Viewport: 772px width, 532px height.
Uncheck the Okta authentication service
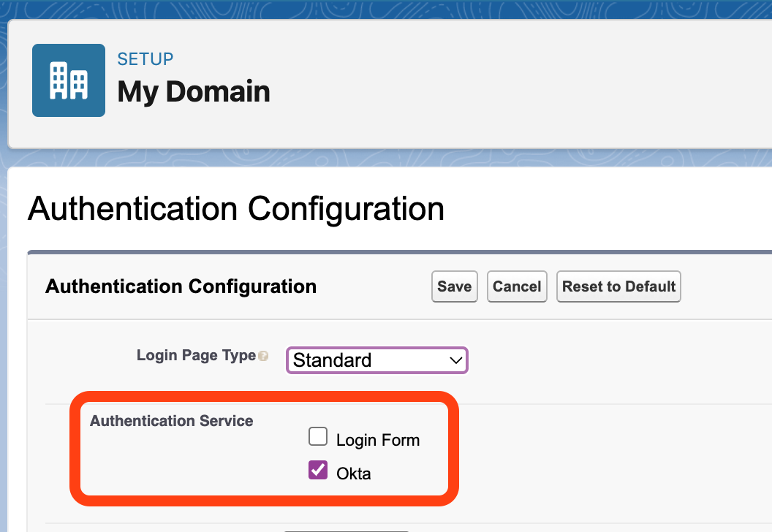coord(318,470)
